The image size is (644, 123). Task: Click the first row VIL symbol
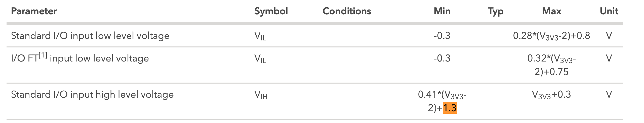pos(260,36)
